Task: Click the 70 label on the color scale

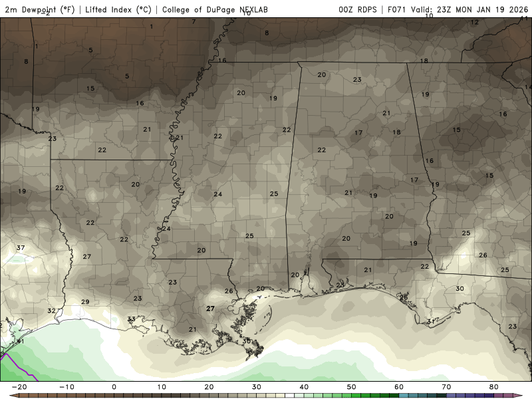Action: point(446,387)
